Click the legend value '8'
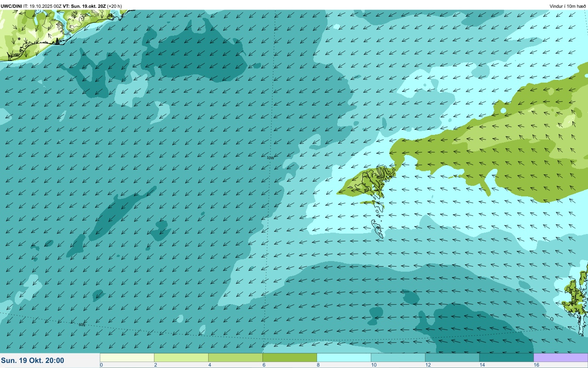This screenshot has width=588, height=368. click(x=318, y=365)
